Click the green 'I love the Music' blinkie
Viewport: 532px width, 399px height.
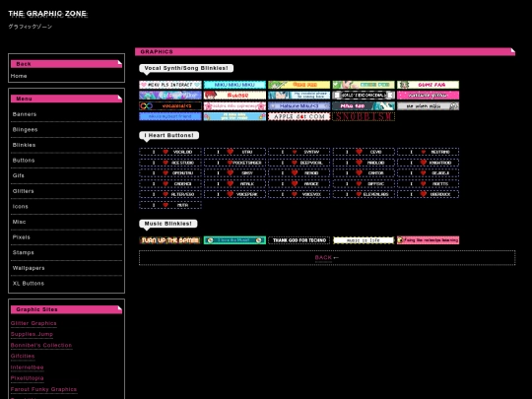point(234,240)
